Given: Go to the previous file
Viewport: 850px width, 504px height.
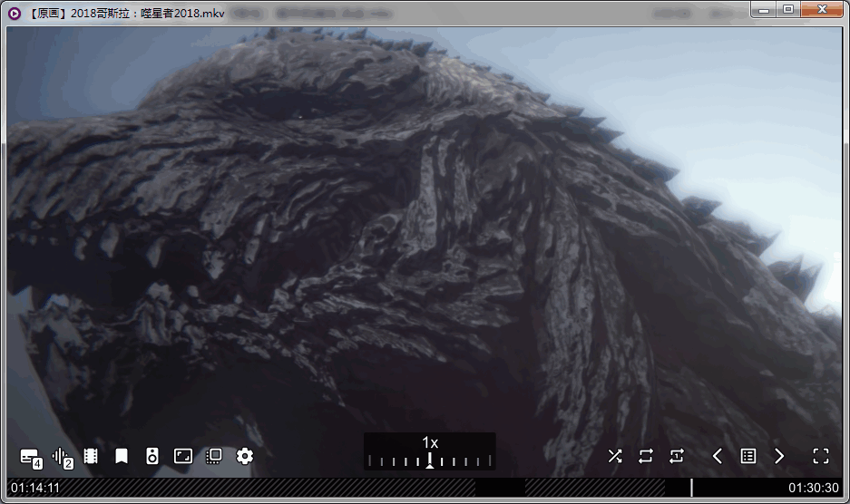Looking at the screenshot, I should click(x=717, y=456).
